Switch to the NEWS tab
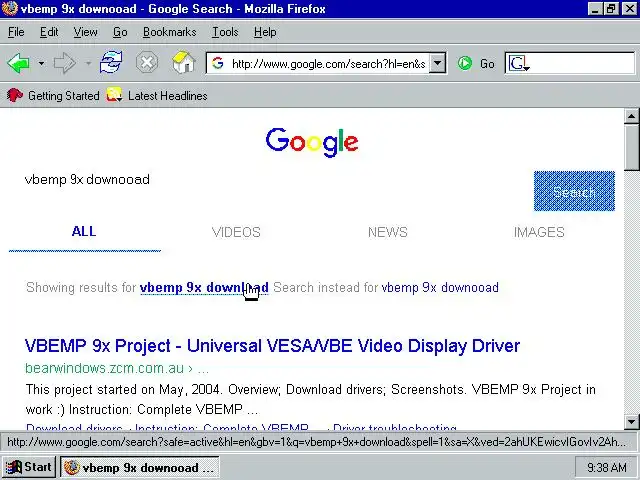This screenshot has height=480, width=640. pos(388,232)
